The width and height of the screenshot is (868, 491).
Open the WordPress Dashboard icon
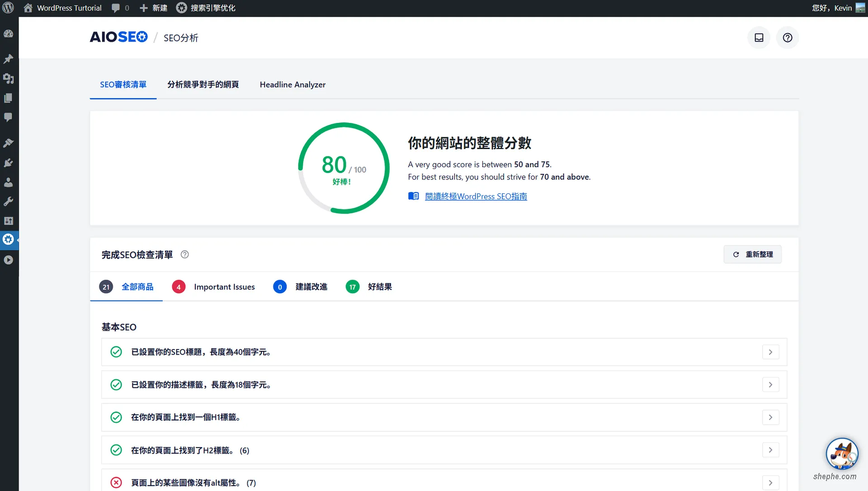pos(9,33)
